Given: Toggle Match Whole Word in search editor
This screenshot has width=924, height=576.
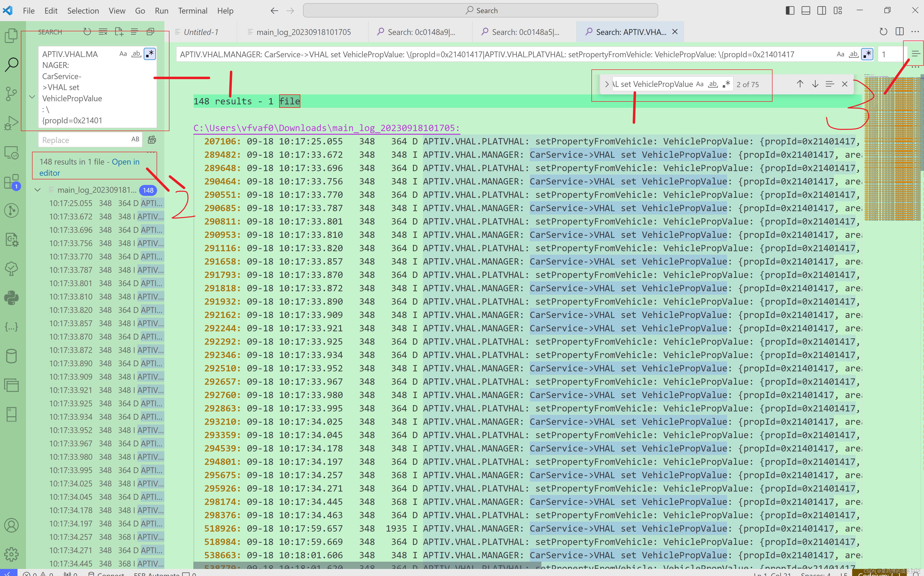Looking at the screenshot, I should 854,54.
